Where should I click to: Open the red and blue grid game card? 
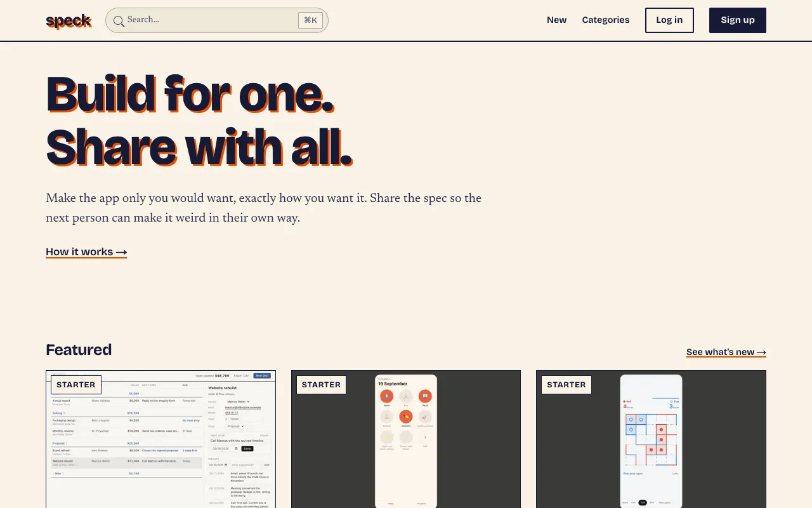coord(651,439)
